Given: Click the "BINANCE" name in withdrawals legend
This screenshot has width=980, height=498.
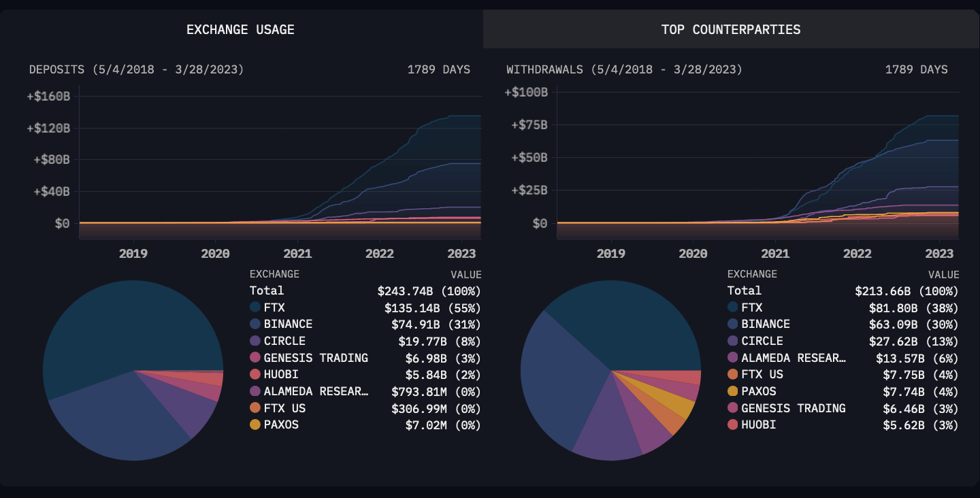Looking at the screenshot, I should tap(766, 325).
